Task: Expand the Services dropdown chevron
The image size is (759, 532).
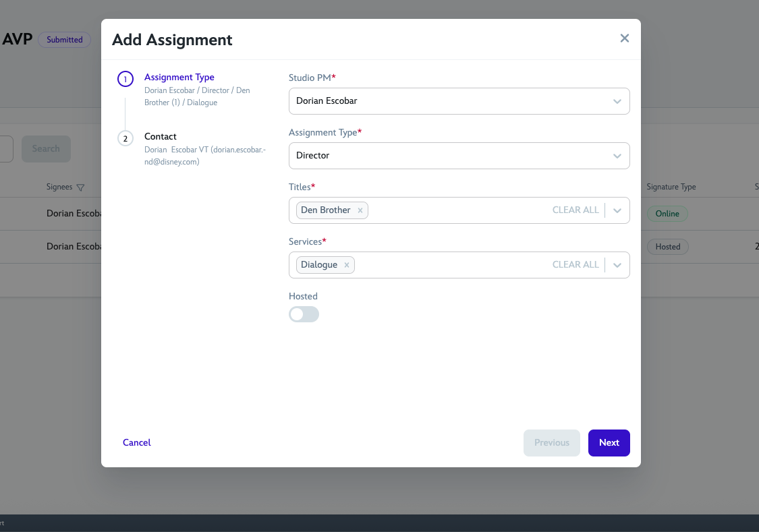Action: coord(617,264)
